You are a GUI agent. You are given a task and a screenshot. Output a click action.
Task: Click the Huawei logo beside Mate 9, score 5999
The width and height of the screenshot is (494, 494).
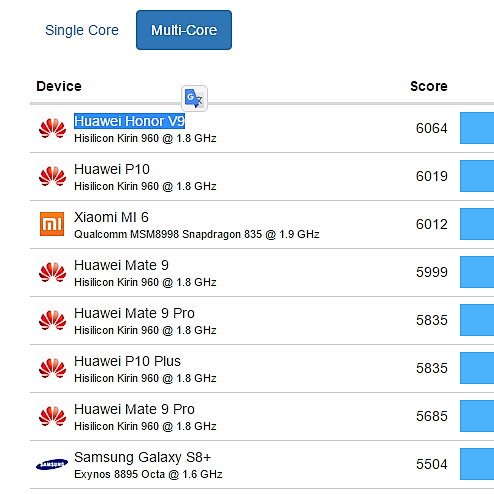(x=52, y=272)
